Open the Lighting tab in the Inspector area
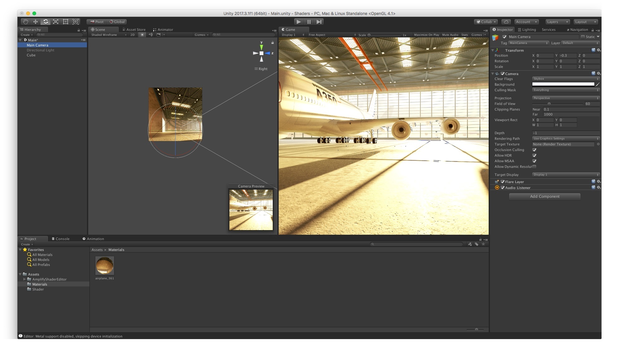The image size is (619, 364). tap(527, 30)
